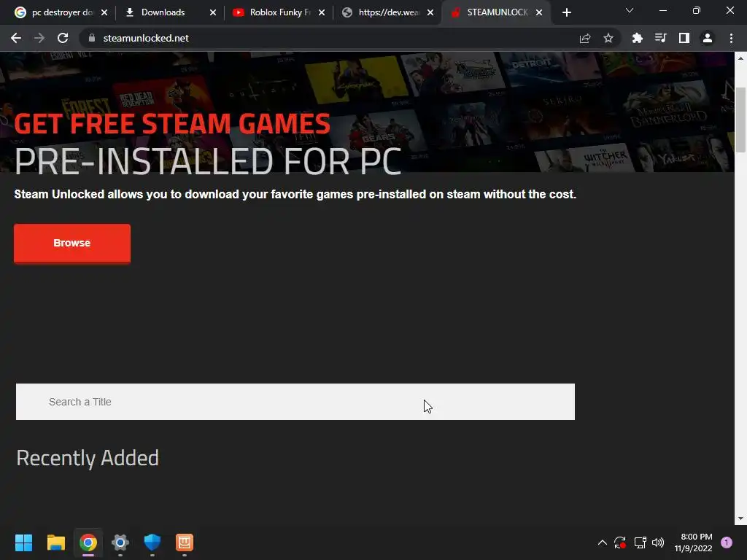The width and height of the screenshot is (747, 560).
Task: Open the media controls icon in toolbar
Action: 661,38
